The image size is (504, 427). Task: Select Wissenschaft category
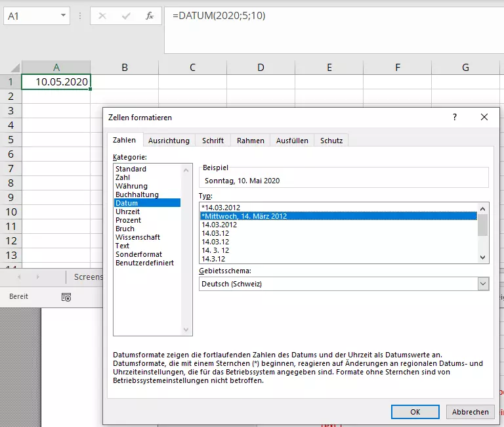[147, 237]
